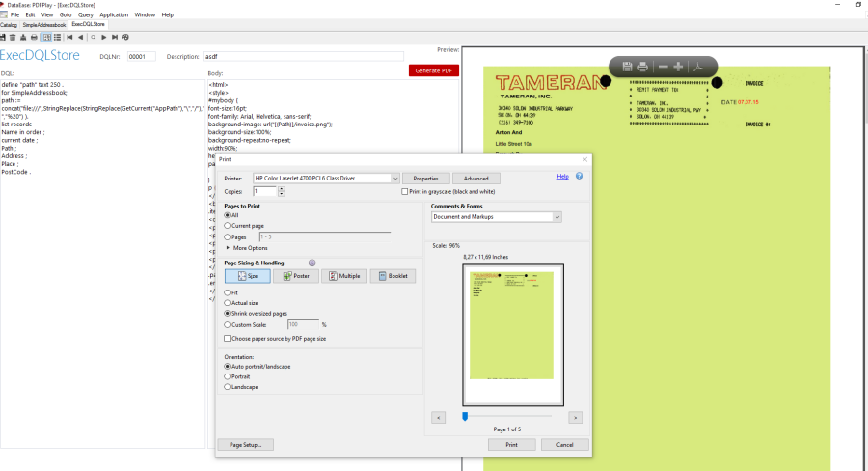The width and height of the screenshot is (868, 471).
Task: Go to previous record icon
Action: 80,37
